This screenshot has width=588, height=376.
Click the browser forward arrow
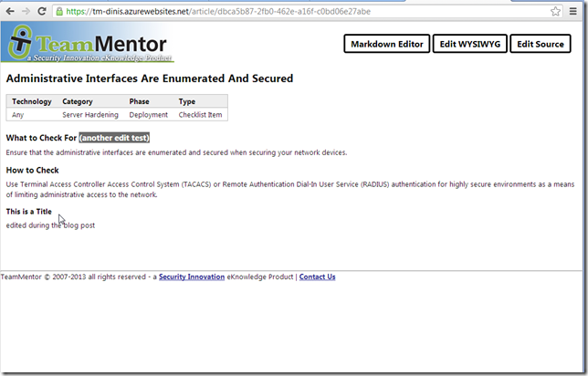tap(26, 12)
